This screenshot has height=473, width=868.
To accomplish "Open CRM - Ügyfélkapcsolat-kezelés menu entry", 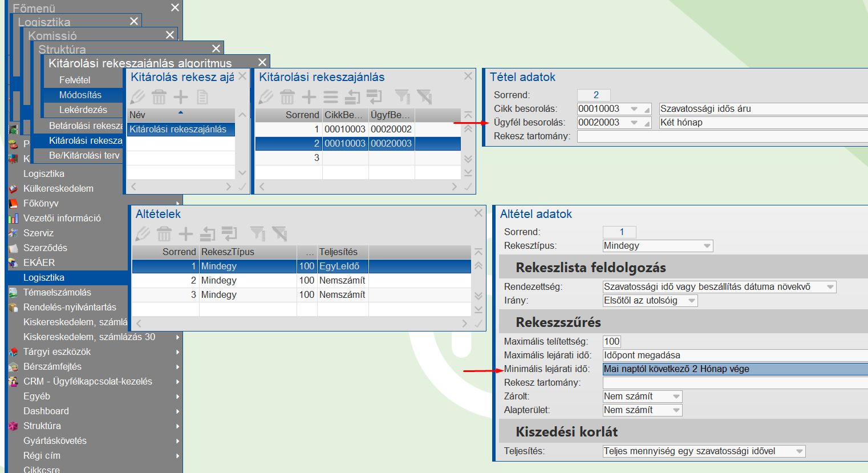I will [88, 382].
